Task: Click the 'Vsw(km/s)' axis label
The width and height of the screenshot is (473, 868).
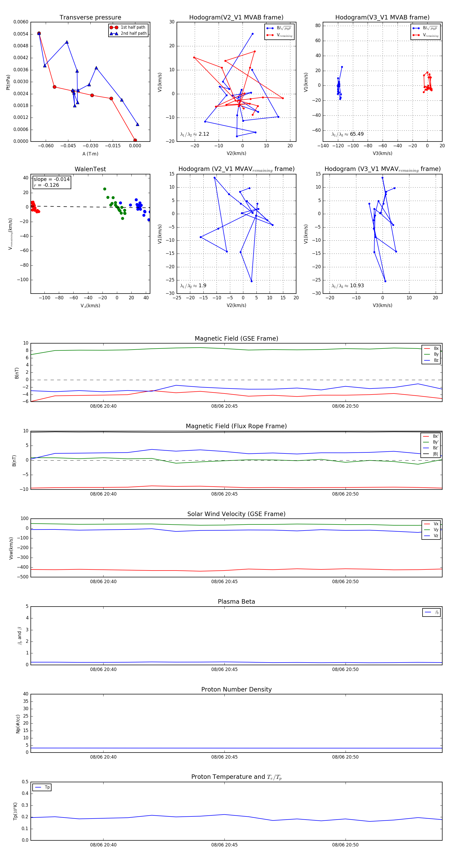Action: point(11,548)
